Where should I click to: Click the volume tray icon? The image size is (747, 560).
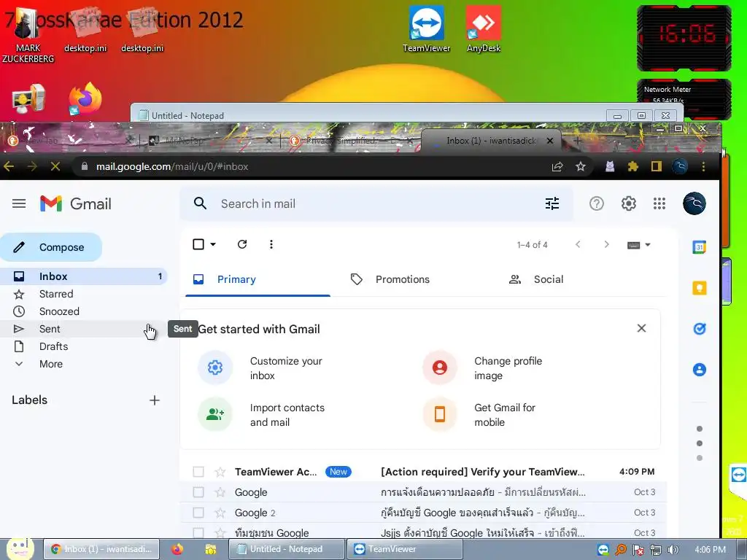pyautogui.click(x=673, y=550)
